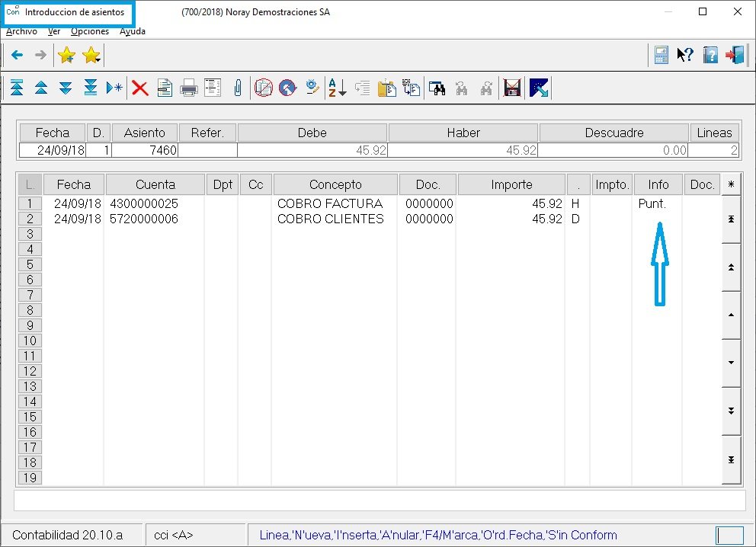
Task: Open the Ver menu
Action: tap(54, 31)
